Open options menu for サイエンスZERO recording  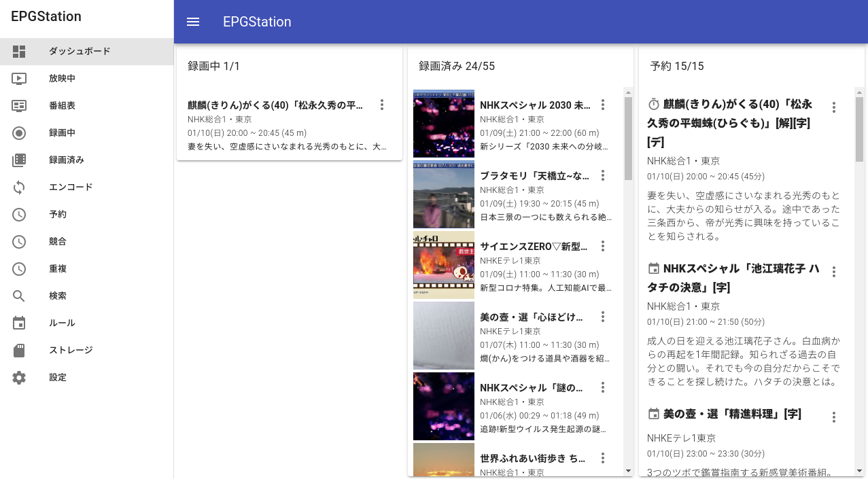(x=602, y=246)
